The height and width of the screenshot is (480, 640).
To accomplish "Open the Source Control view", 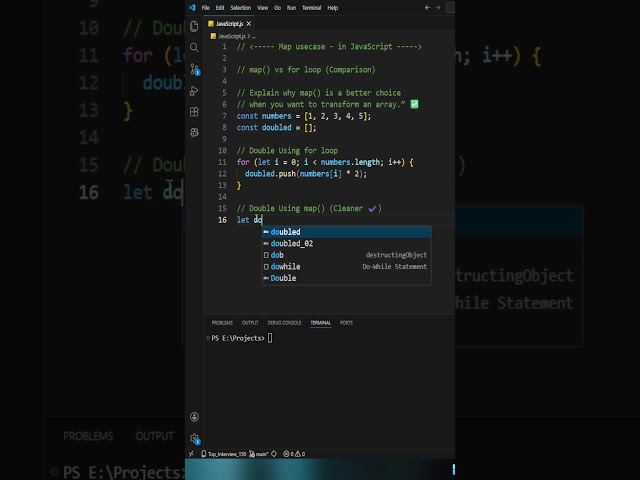I will (x=195, y=69).
